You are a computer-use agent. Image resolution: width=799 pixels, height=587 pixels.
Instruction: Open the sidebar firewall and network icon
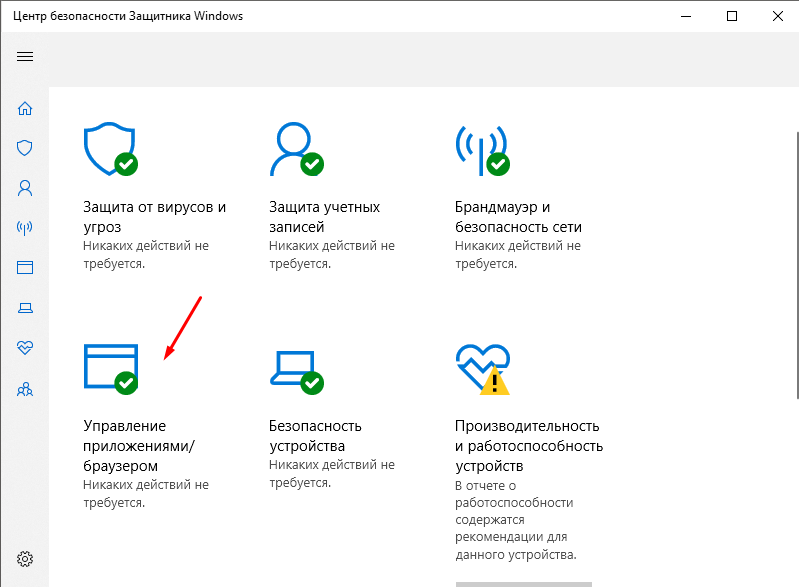tap(25, 228)
